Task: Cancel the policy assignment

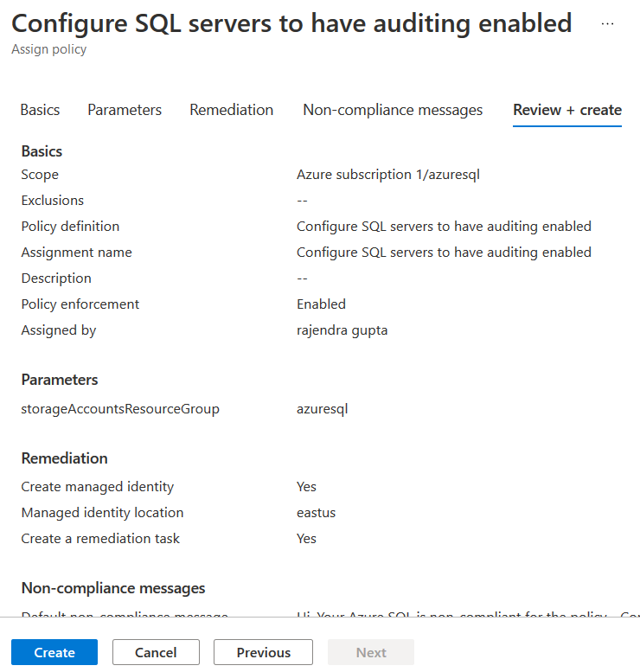Action: point(156,652)
